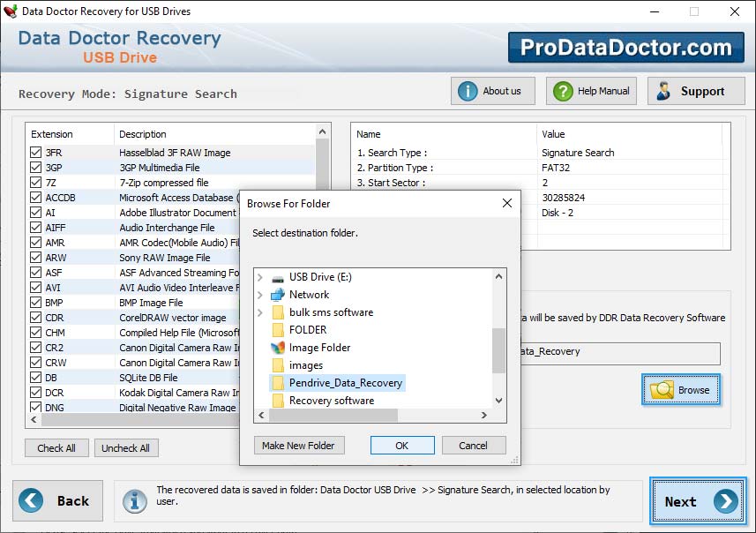Click the Check All button
756x533 pixels.
(x=56, y=448)
